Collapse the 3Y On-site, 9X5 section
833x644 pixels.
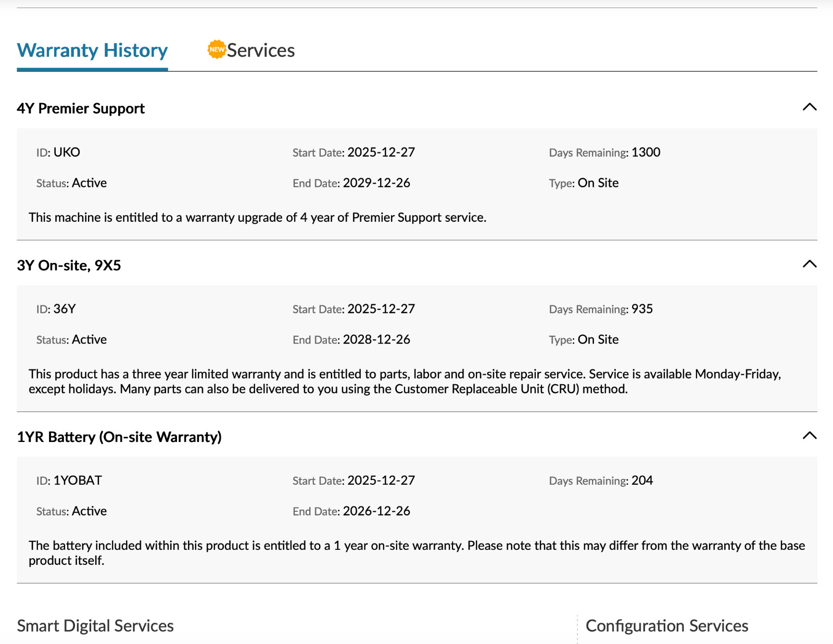(810, 264)
